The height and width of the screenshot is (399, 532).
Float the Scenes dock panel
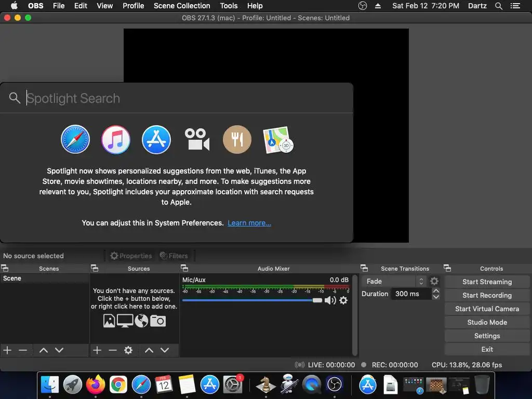tap(5, 268)
